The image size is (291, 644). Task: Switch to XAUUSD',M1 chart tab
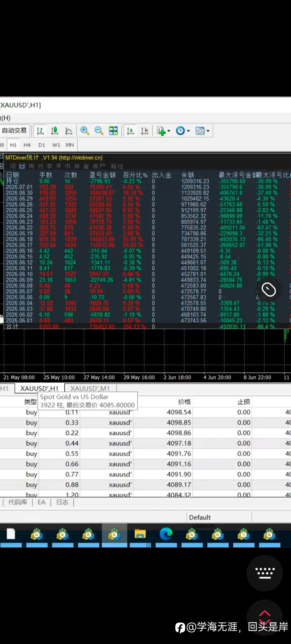[90, 388]
